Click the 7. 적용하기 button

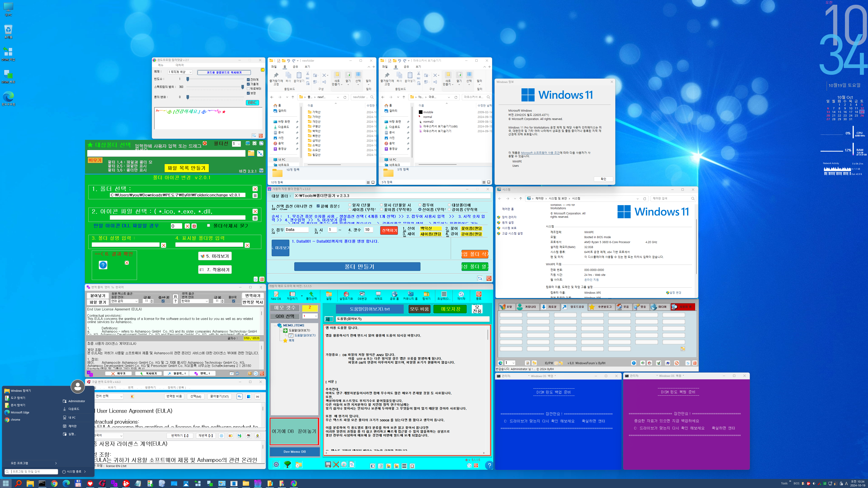pos(215,270)
